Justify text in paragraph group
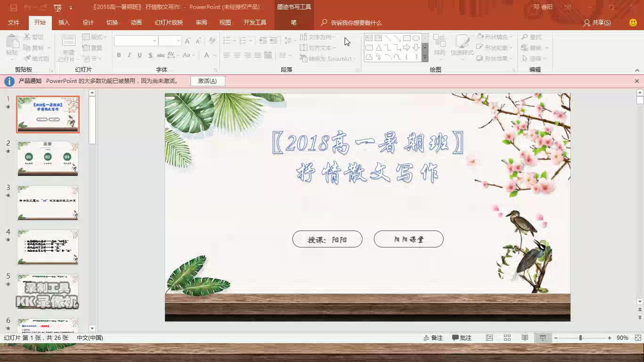Viewport: 644px width, 362px height. (258, 55)
